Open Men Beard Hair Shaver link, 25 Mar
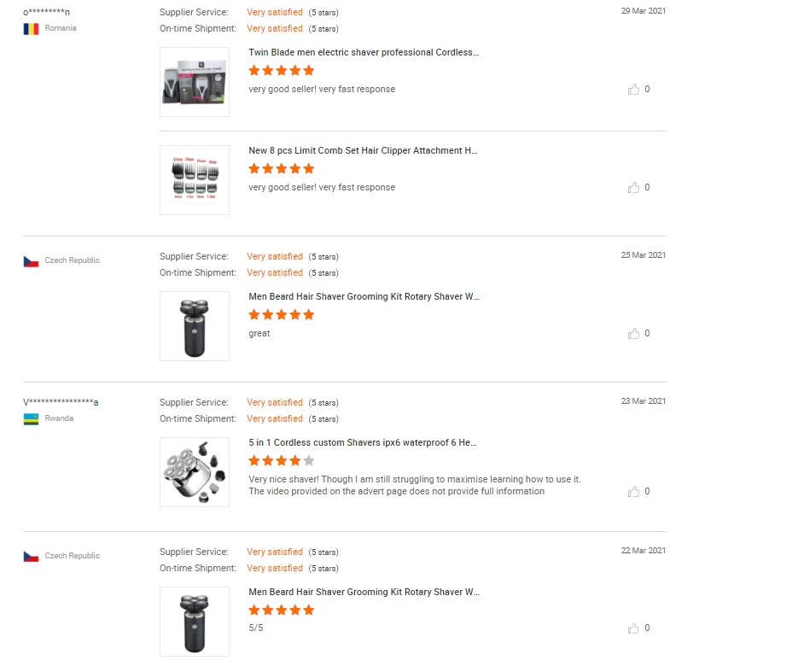This screenshot has height=672, width=810. [x=364, y=296]
